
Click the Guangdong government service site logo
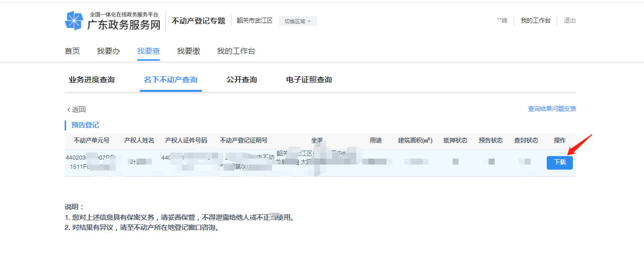click(x=113, y=21)
